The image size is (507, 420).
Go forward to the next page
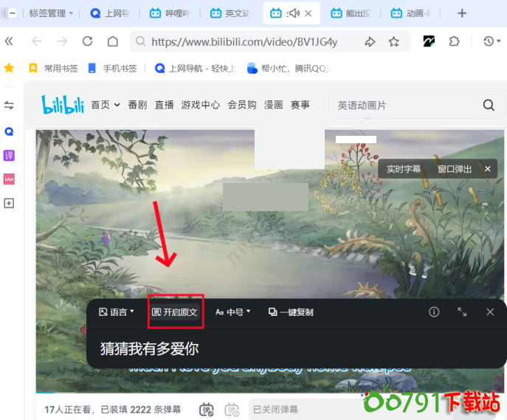[62, 41]
